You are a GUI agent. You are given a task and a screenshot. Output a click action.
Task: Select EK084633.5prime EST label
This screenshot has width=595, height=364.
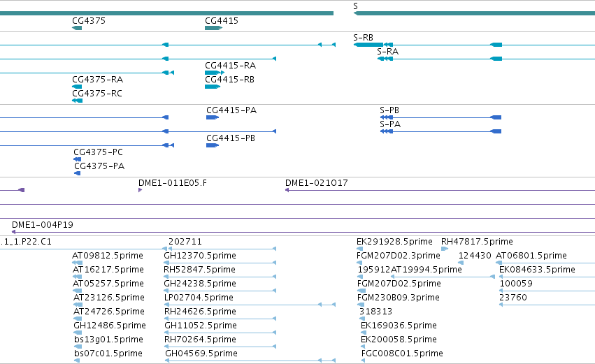pos(538,270)
